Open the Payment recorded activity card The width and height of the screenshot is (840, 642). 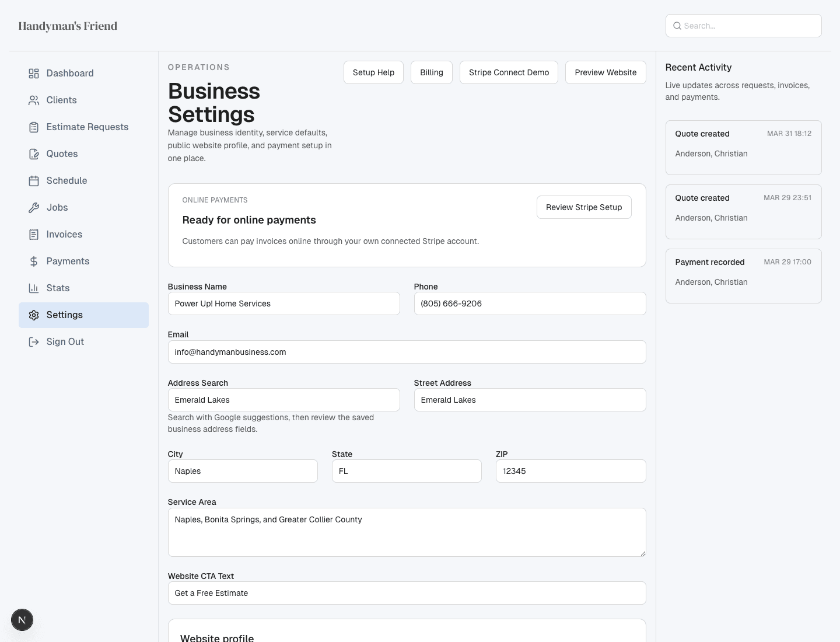[x=744, y=276]
